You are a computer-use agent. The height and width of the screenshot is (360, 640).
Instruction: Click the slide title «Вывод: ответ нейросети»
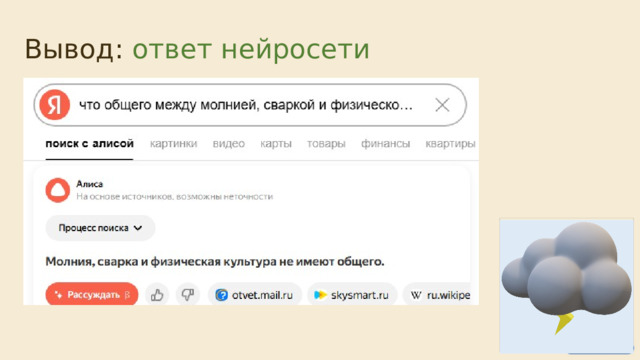coord(197,49)
